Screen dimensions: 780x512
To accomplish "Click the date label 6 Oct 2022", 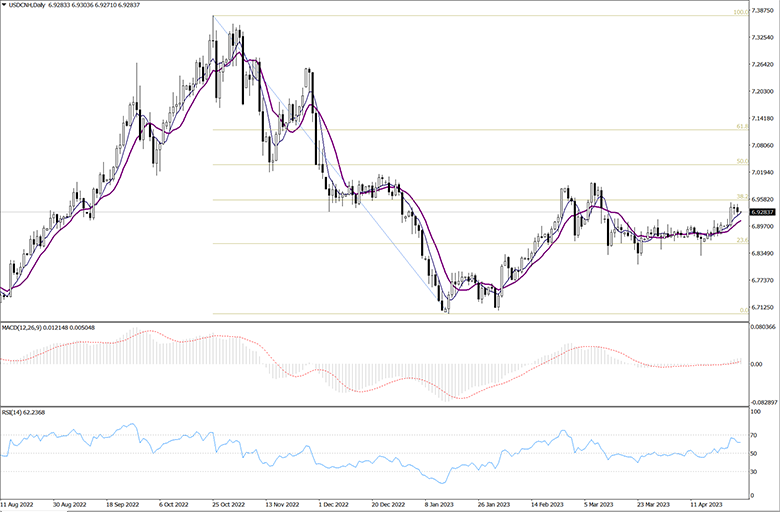I will point(174,504).
